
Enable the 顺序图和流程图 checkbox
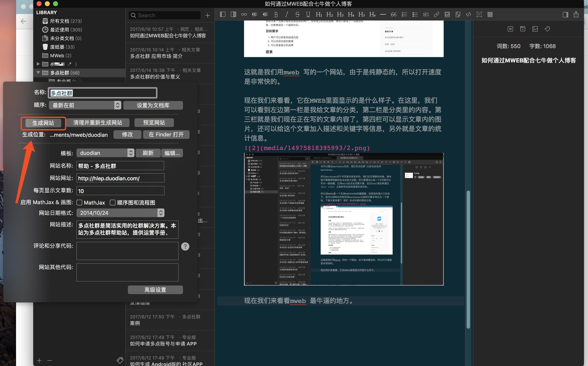(x=112, y=203)
